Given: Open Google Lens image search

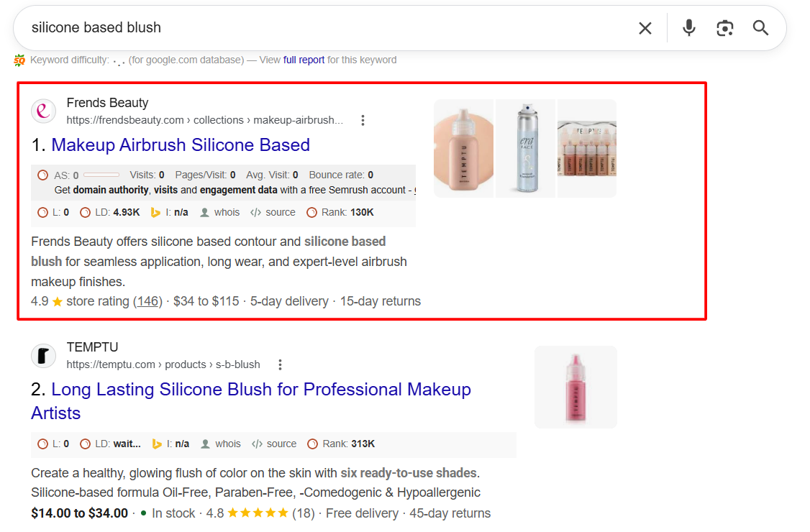Looking at the screenshot, I should point(725,28).
